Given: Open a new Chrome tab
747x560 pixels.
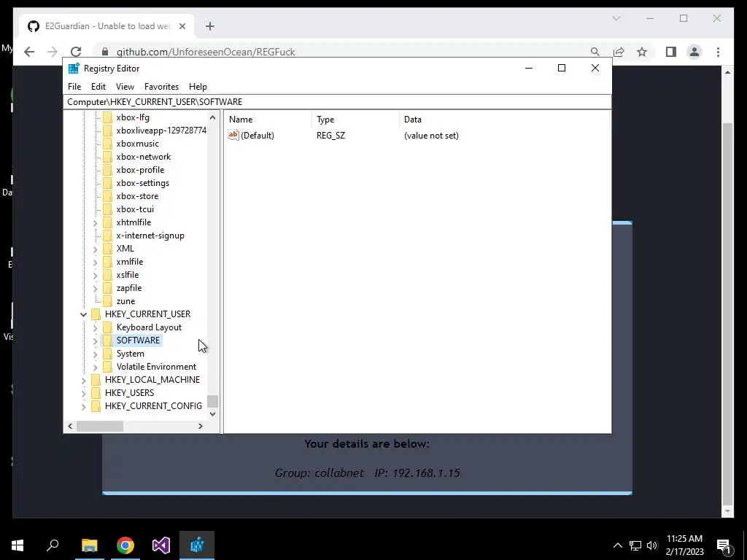Looking at the screenshot, I should (x=209, y=26).
